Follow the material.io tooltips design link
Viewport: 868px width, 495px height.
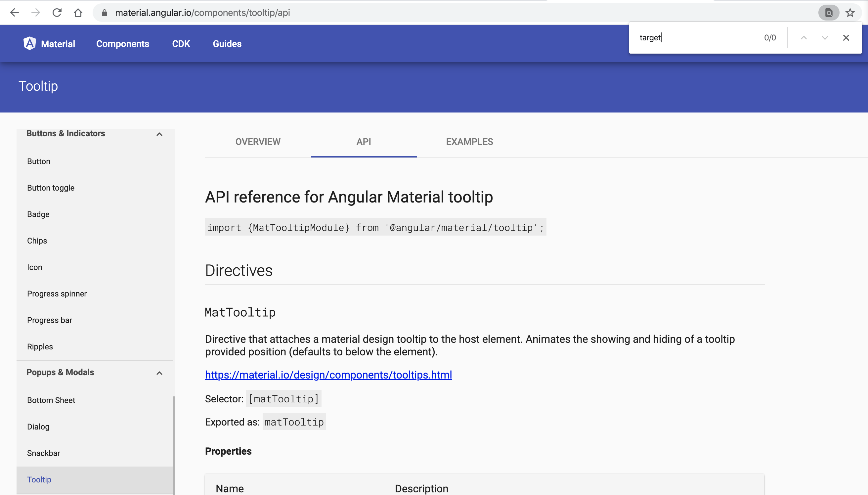click(328, 375)
